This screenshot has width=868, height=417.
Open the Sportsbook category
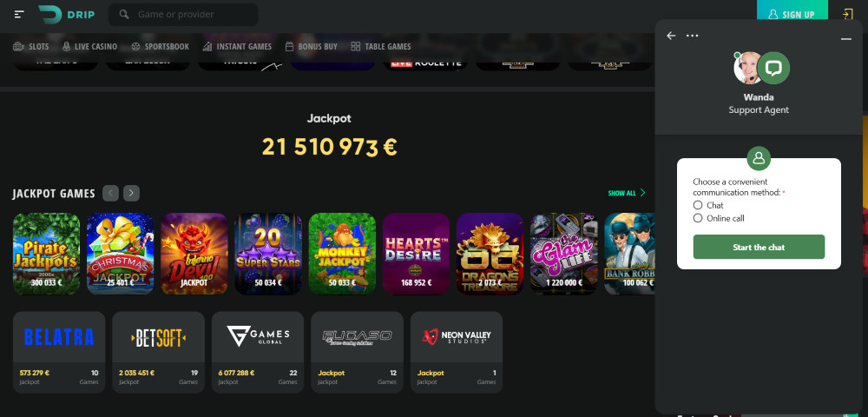tap(160, 47)
